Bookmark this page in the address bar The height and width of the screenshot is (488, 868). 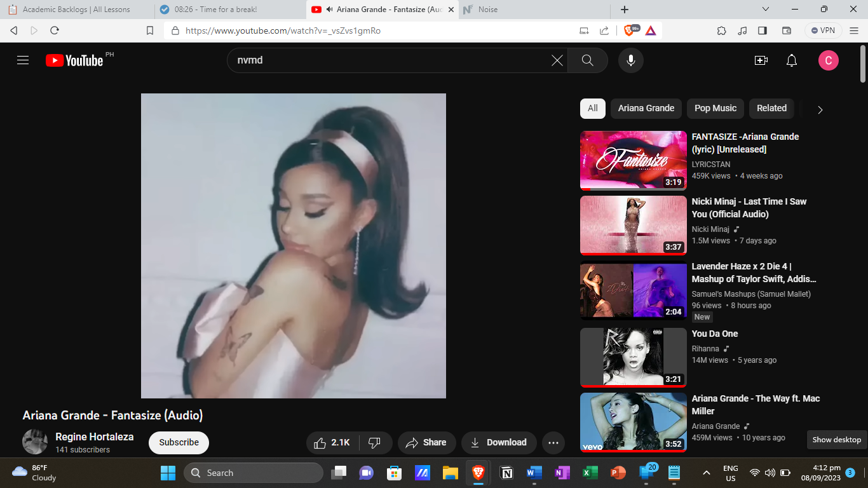(150, 30)
